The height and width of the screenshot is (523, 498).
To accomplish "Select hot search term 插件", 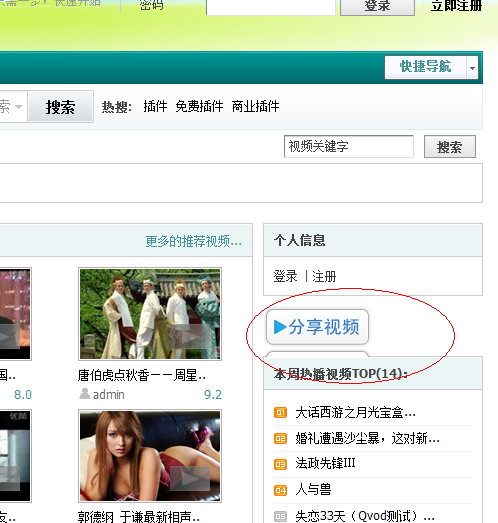I will click(x=155, y=107).
